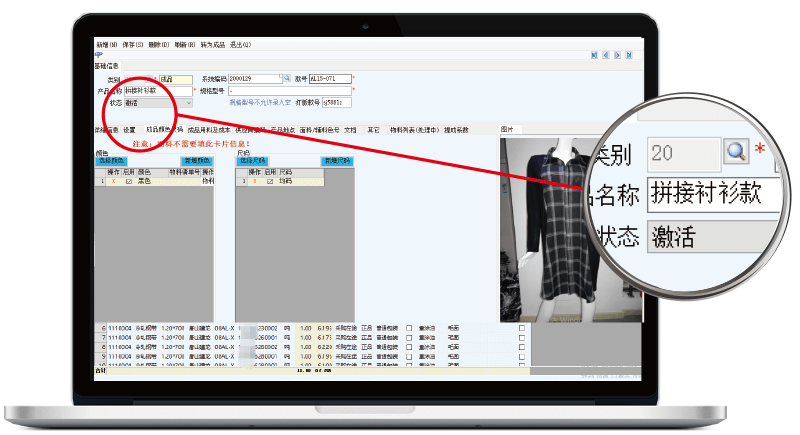Tick the first checkbox in grid row 9
Screen dimensions: 800x435
tap(409, 356)
